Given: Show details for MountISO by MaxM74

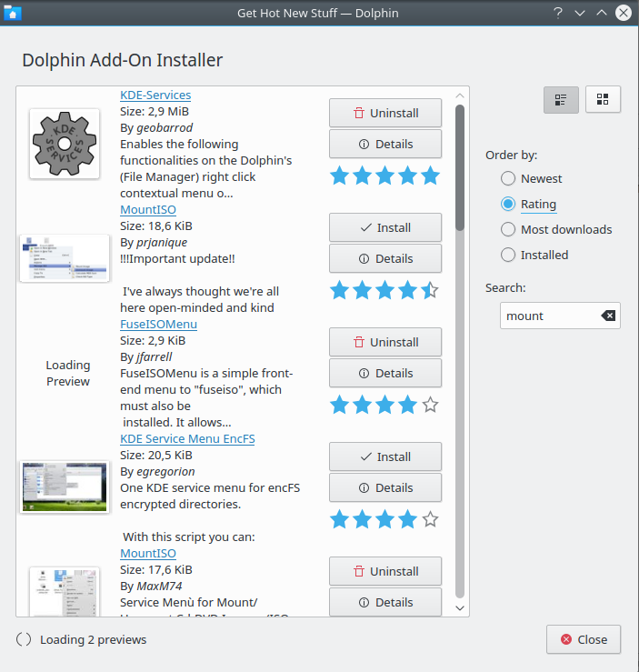Looking at the screenshot, I should [385, 602].
